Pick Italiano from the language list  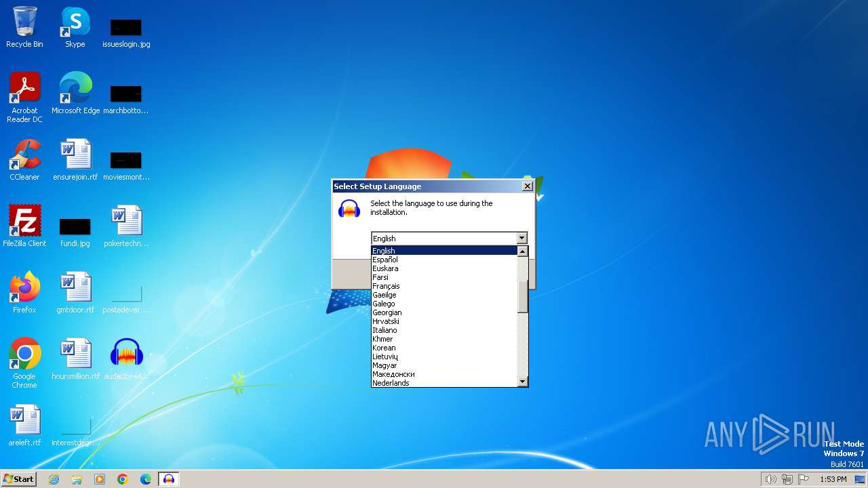(444, 330)
